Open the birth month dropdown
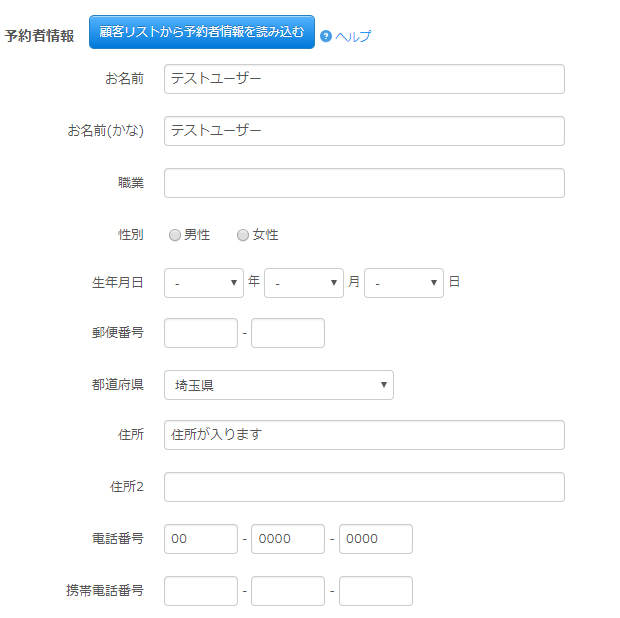Image resolution: width=620 pixels, height=618 pixels. coord(304,283)
